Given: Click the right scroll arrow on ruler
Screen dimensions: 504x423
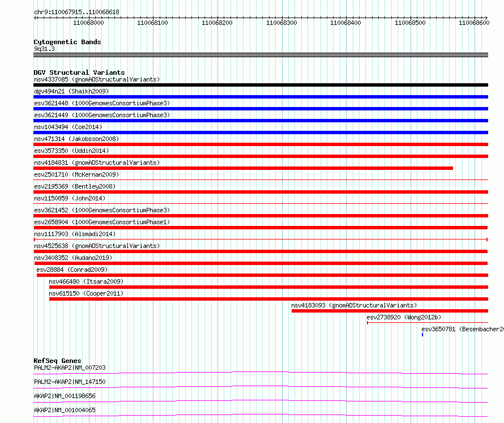Looking at the screenshot, I should pos(486,18).
